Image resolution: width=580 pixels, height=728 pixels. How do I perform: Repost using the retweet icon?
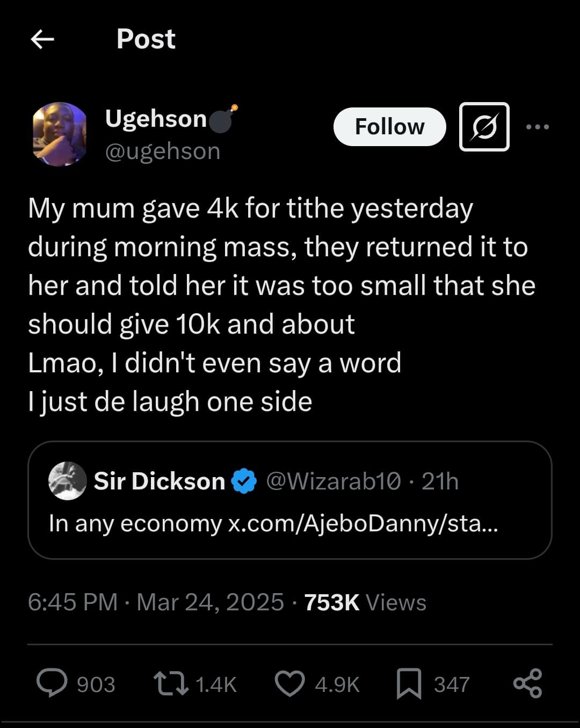pos(171,683)
